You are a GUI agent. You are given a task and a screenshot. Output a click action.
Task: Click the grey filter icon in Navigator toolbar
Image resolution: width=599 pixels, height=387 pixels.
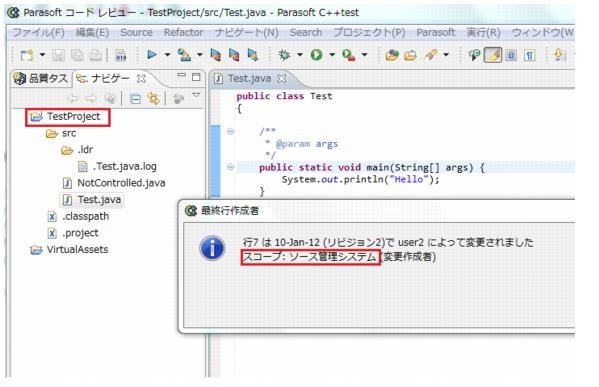click(178, 99)
